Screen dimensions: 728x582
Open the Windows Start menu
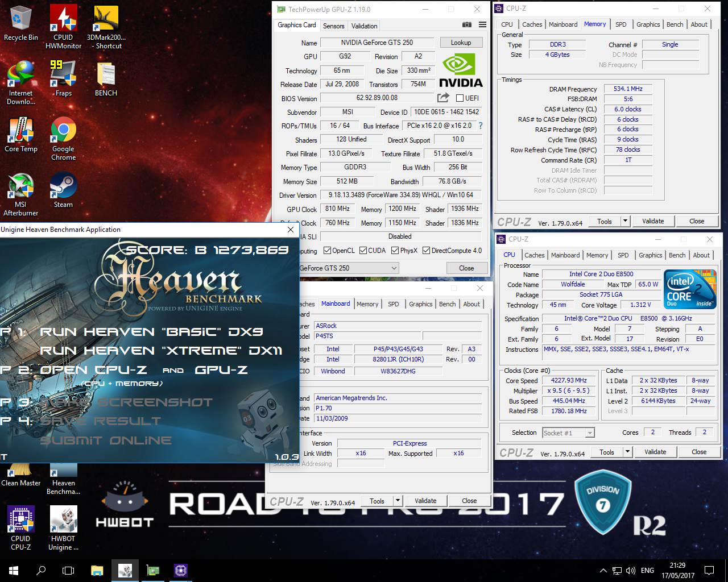pyautogui.click(x=14, y=570)
